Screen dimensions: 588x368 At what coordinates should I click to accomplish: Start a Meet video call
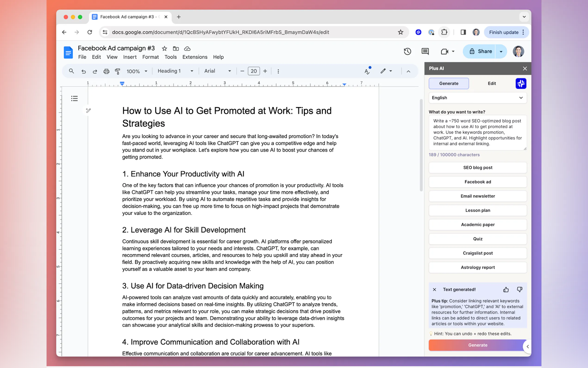(x=444, y=51)
